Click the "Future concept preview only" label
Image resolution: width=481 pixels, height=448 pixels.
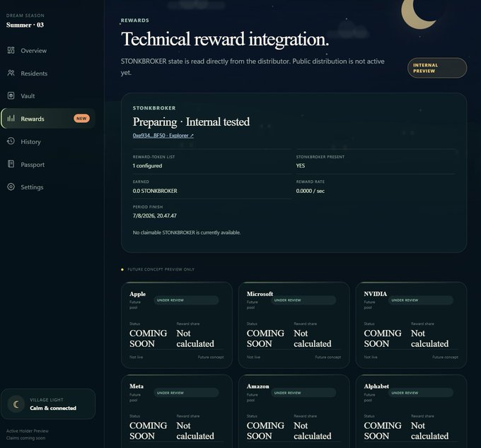coord(161,269)
